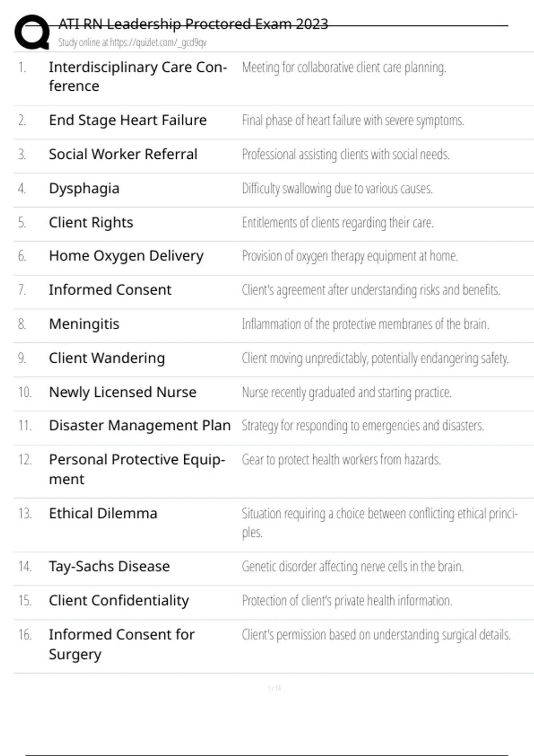Screen dimensions: 534x756
Task: Select the Newly Licensed Nurse term
Action: [x=122, y=392]
